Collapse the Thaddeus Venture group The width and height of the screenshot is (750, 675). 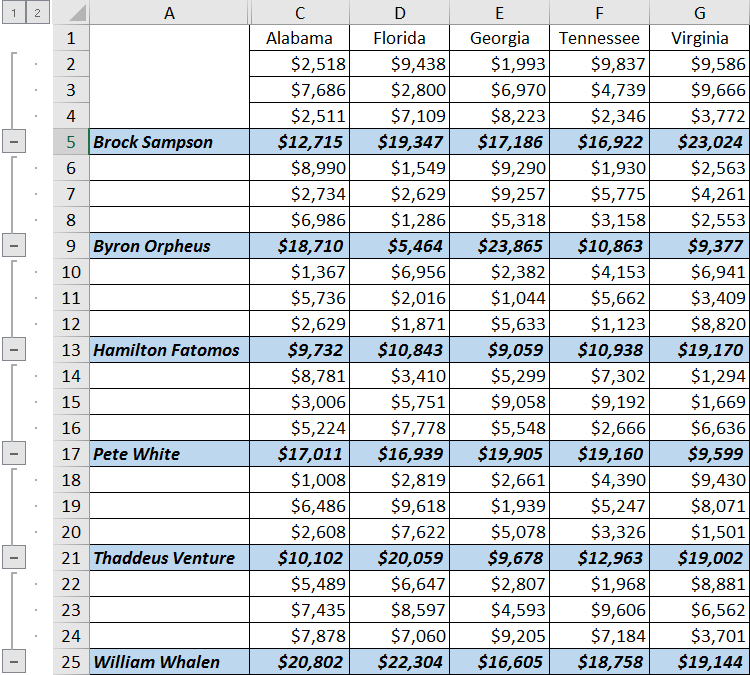coord(13,558)
